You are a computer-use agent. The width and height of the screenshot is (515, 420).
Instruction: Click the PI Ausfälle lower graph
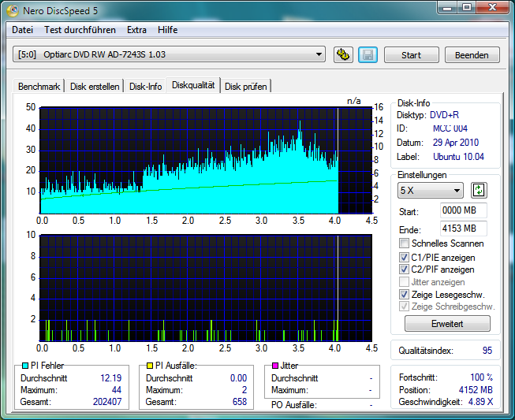coord(206,288)
